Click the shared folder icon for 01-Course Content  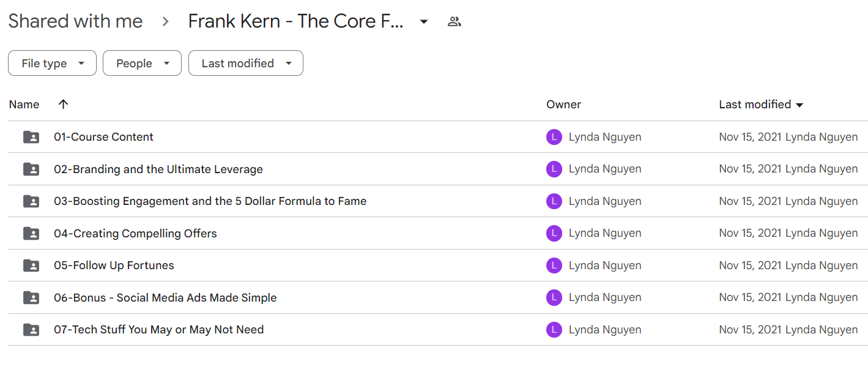point(31,137)
